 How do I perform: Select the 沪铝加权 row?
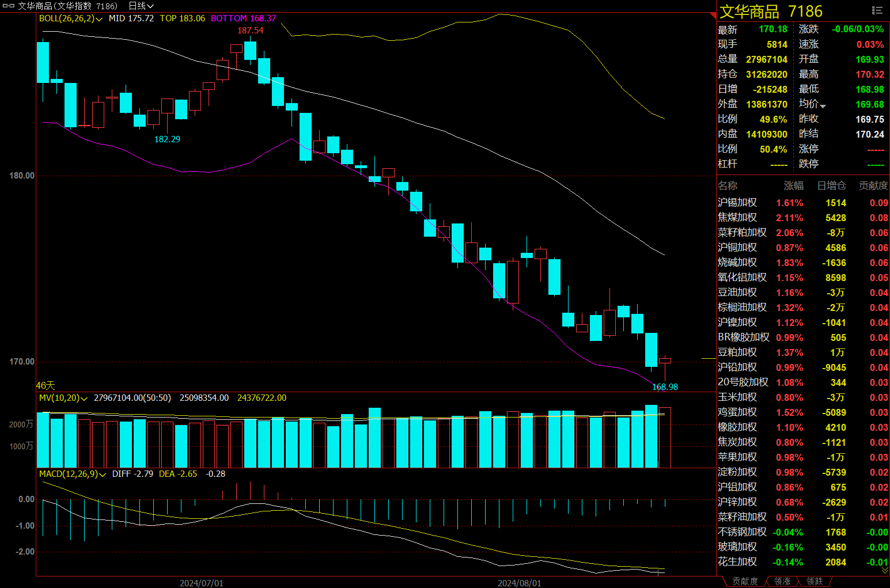803,487
